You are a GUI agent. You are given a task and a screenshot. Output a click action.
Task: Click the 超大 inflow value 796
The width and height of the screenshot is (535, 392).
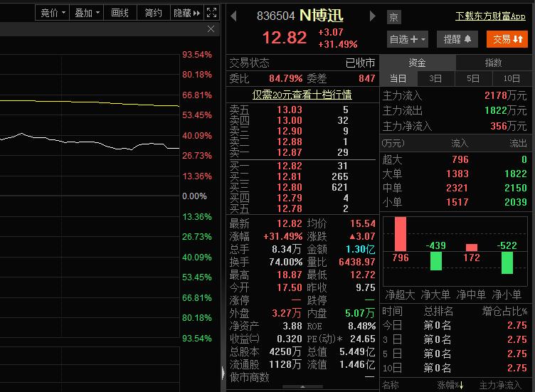460,159
